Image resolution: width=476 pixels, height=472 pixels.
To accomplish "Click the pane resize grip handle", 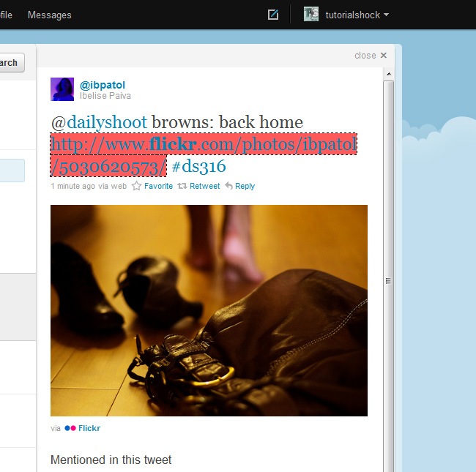I will pos(388,280).
